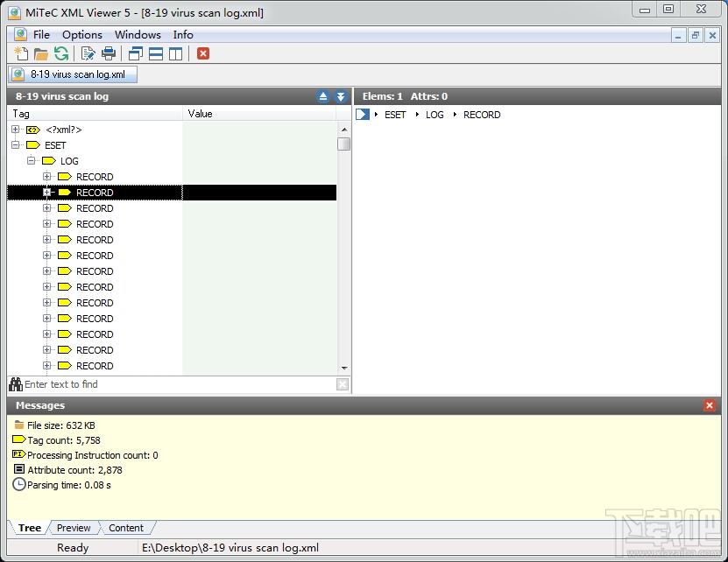Expand all nodes with double down-arrow icon
The image size is (728, 562).
click(x=341, y=96)
